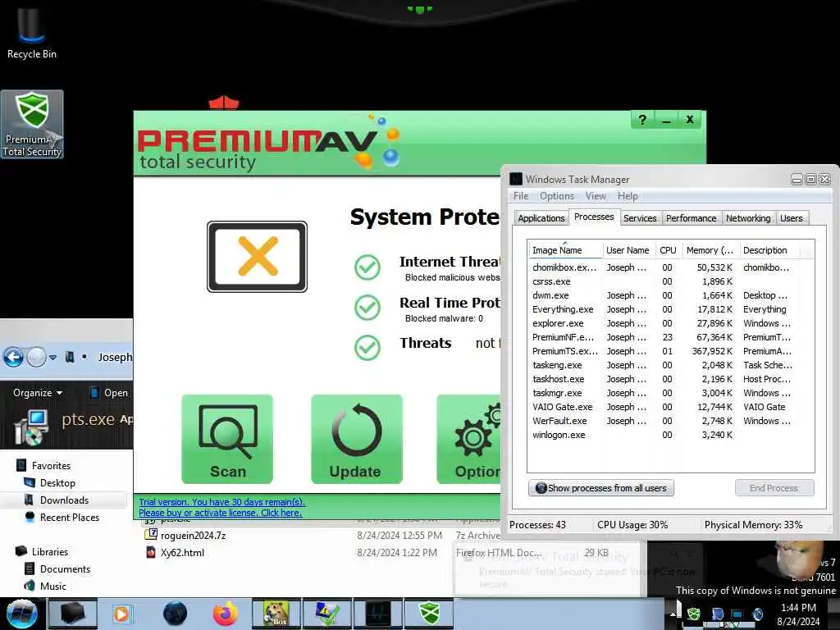
Task: Sort processes by CPU column
Action: tap(668, 250)
